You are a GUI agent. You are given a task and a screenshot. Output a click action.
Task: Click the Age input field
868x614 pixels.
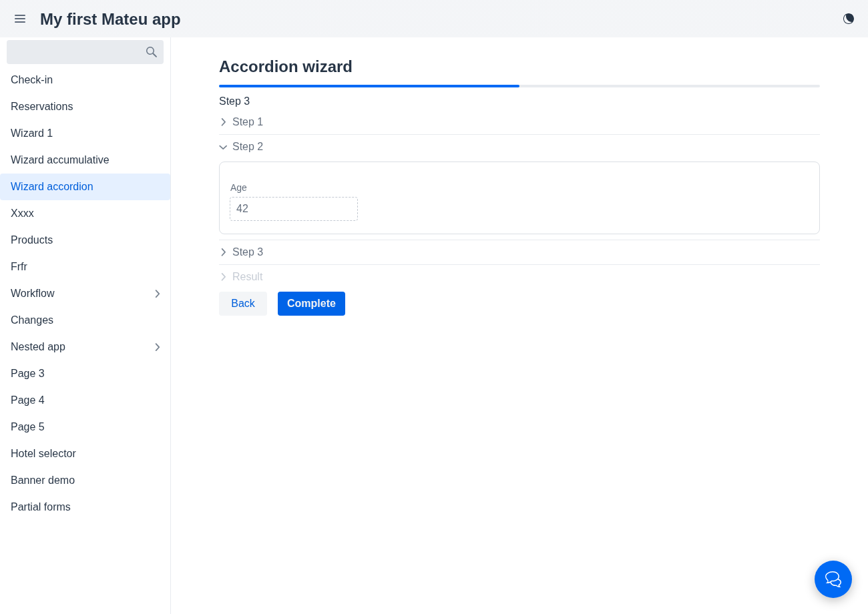(x=294, y=209)
